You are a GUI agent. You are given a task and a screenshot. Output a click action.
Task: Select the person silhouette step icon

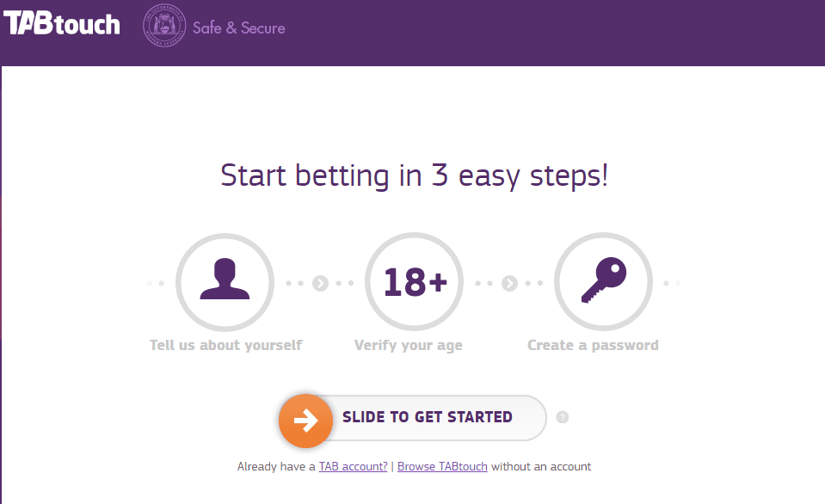click(x=225, y=282)
